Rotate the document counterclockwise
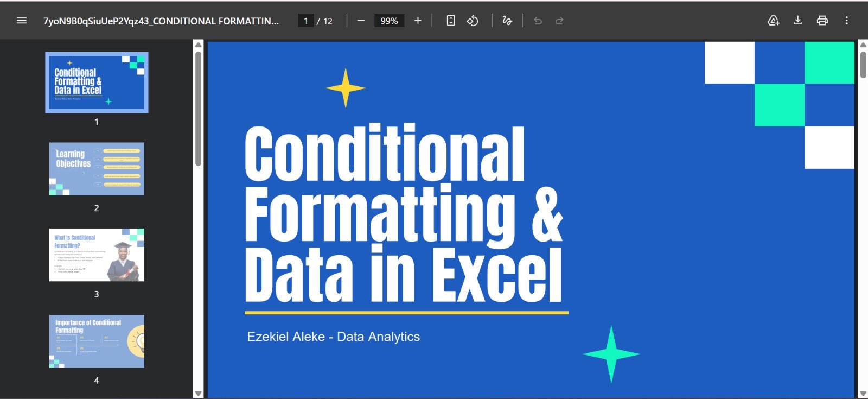Viewport: 868px width, 399px height. pyautogui.click(x=473, y=21)
